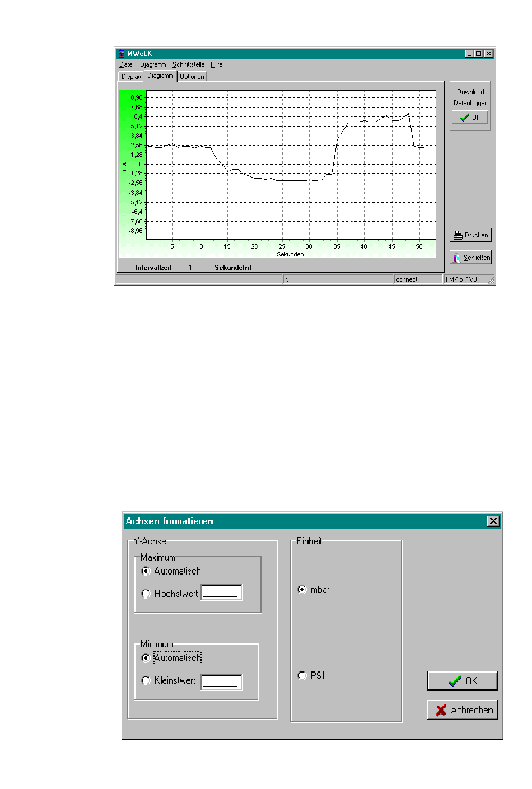The height and width of the screenshot is (789, 532).
Task: Select the Kleinstwert radio option
Action: 146,680
